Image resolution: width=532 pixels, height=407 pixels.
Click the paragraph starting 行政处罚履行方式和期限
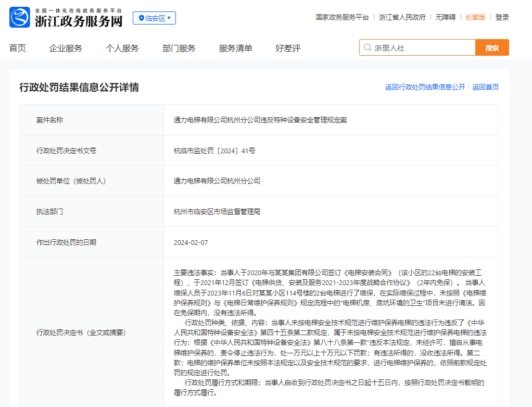point(329,388)
